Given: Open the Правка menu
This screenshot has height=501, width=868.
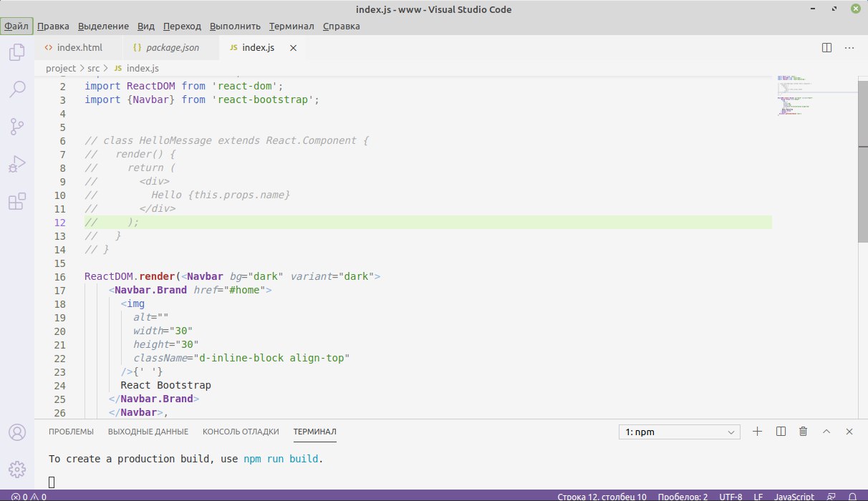Looking at the screenshot, I should coord(53,26).
